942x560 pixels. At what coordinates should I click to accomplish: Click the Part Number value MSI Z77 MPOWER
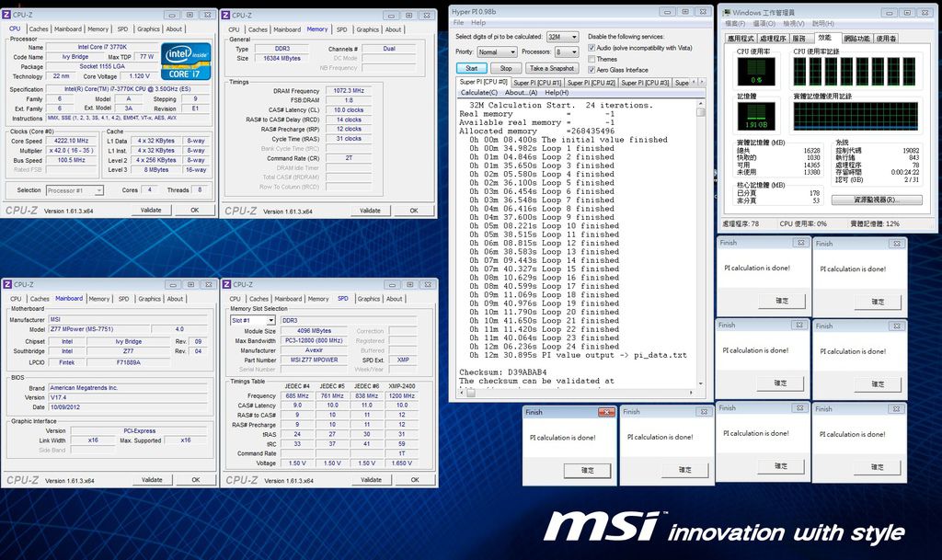point(315,360)
